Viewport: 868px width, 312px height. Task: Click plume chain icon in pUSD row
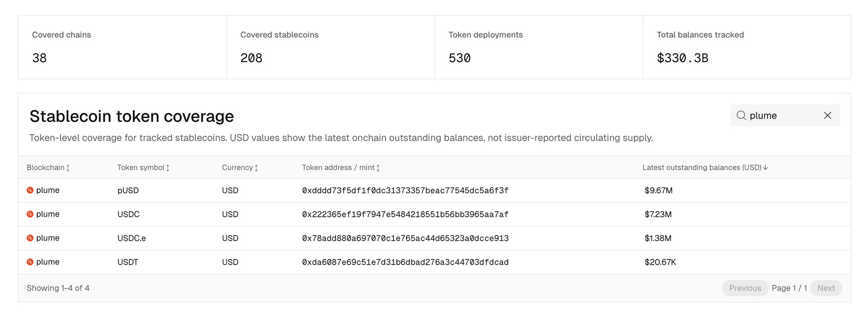click(30, 191)
